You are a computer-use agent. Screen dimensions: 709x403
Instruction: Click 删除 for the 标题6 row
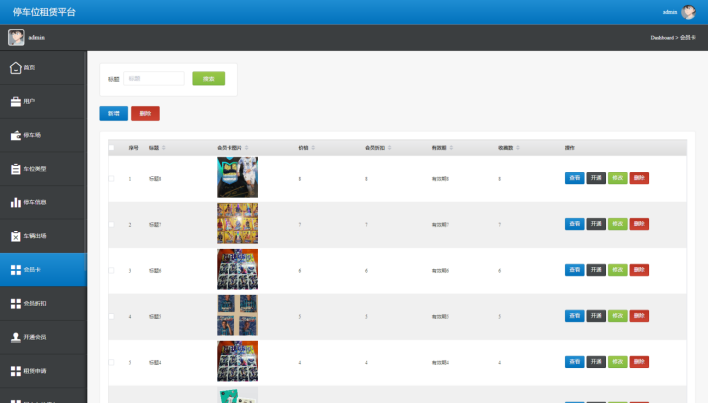tap(639, 270)
